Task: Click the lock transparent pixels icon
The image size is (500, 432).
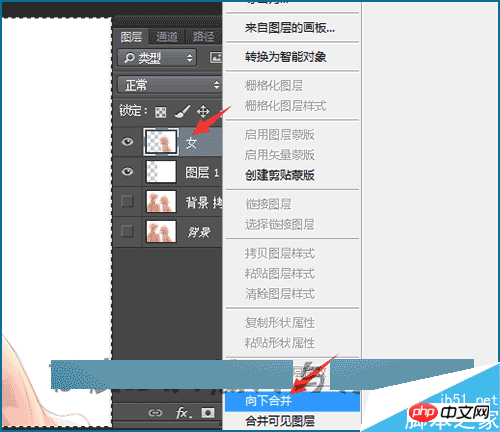Action: (x=161, y=112)
